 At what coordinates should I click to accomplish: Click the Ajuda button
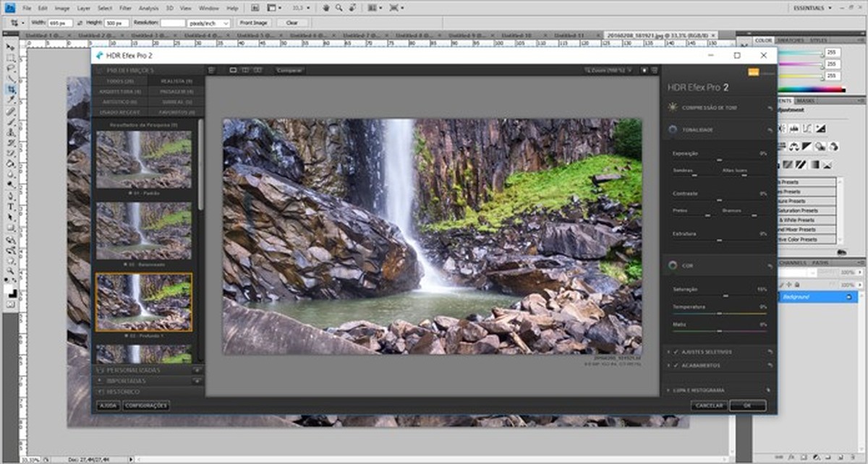[x=109, y=405]
